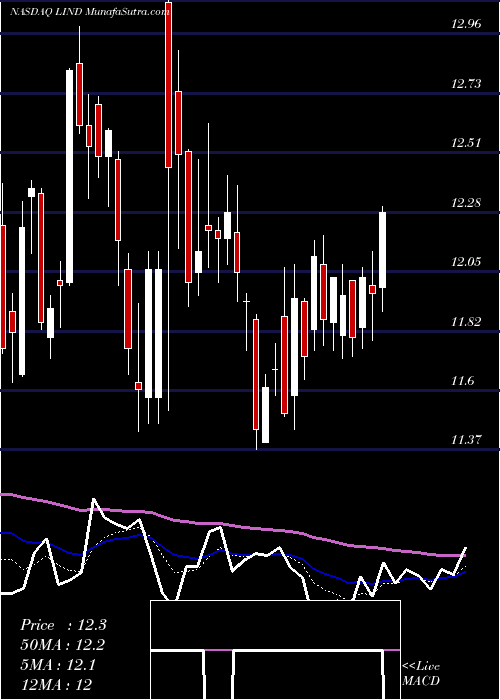500x700 pixels.
Task: Click the <<Live MACD label
Action: (421, 673)
